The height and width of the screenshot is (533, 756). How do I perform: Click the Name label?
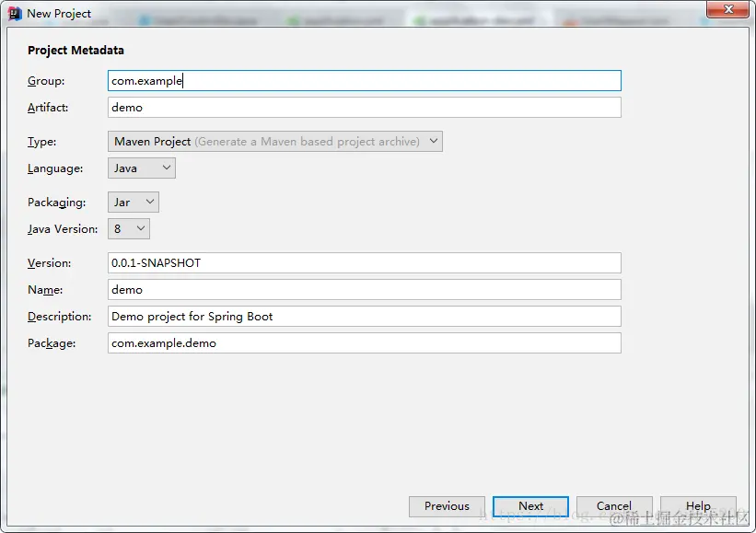(45, 290)
